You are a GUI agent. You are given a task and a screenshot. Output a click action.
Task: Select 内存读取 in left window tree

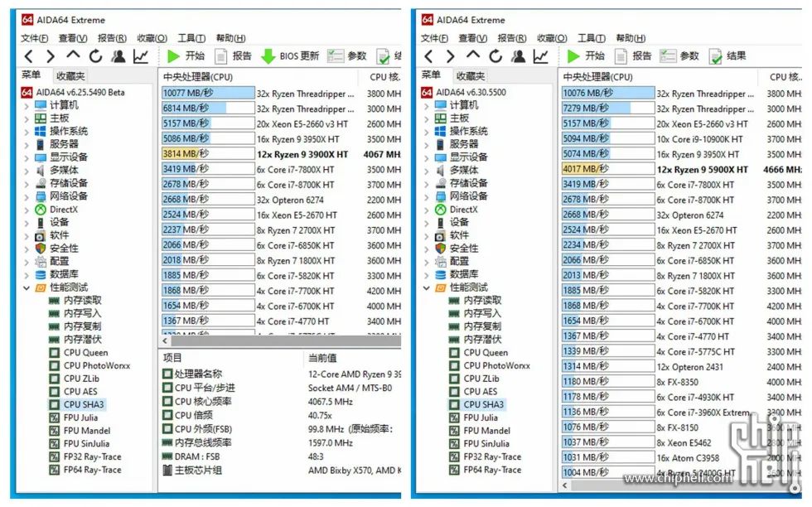[x=82, y=301]
